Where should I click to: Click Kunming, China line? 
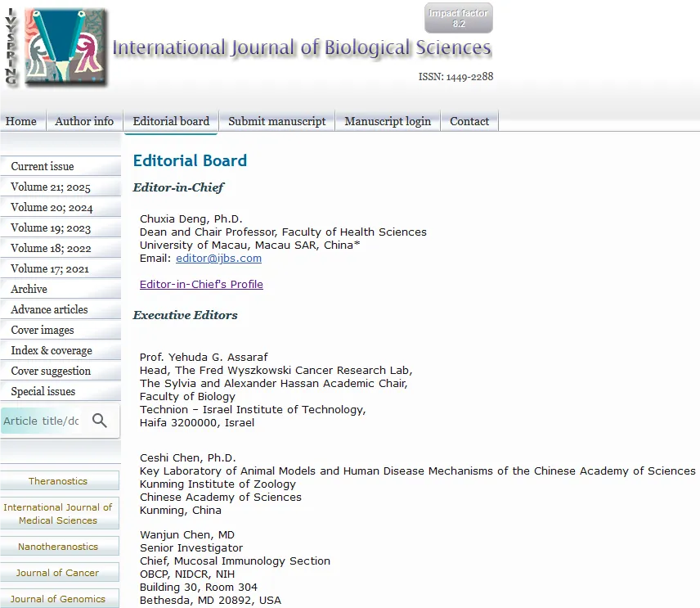[x=181, y=510]
